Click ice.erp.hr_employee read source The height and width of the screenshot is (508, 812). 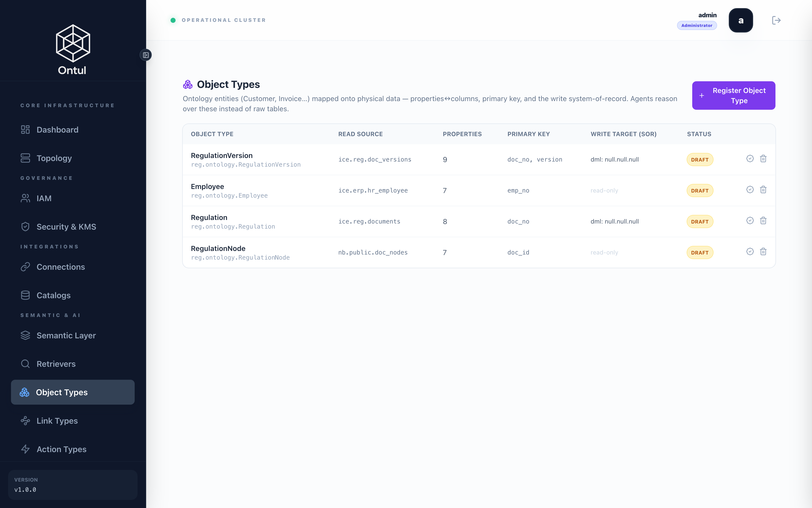pos(373,190)
